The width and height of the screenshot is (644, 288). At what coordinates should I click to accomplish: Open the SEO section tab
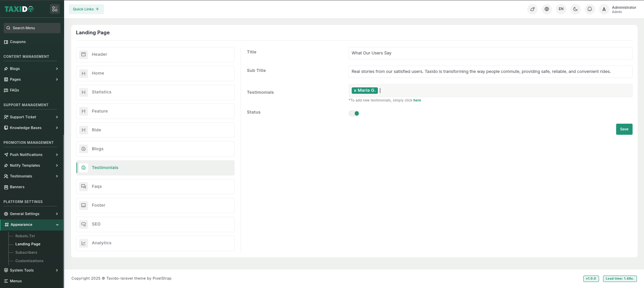[155, 224]
